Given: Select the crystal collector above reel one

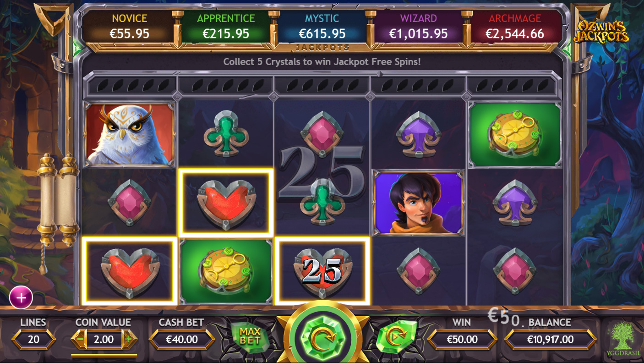Looking at the screenshot, I should pos(130,85).
